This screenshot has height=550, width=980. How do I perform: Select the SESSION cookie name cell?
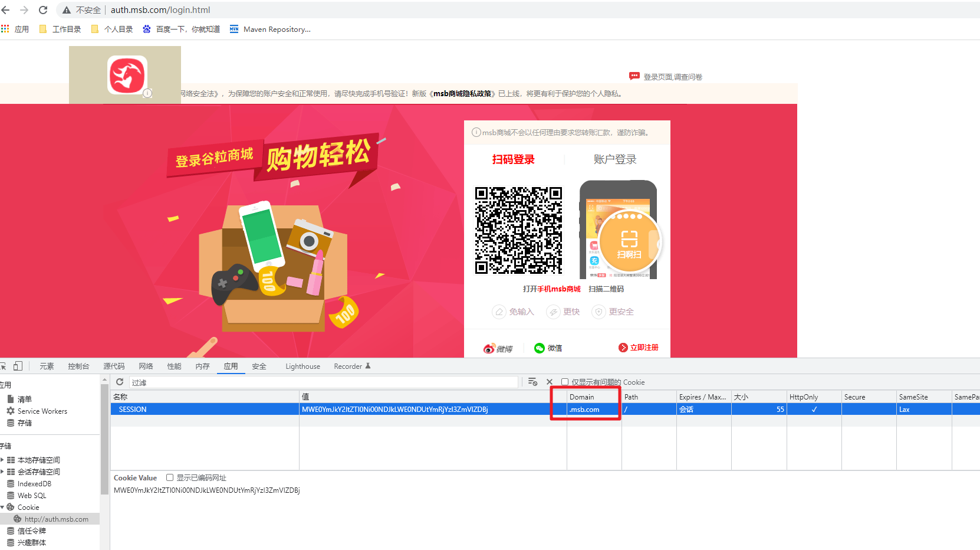pyautogui.click(x=205, y=409)
